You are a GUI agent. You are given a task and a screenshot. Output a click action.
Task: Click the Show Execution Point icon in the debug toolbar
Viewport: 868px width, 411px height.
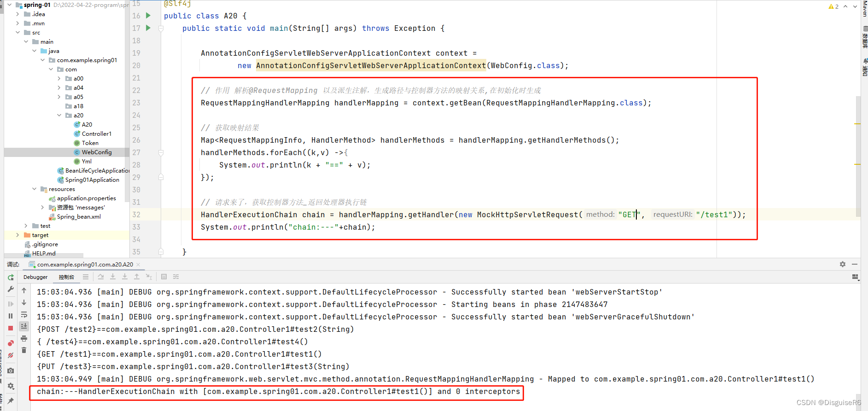[86, 277]
